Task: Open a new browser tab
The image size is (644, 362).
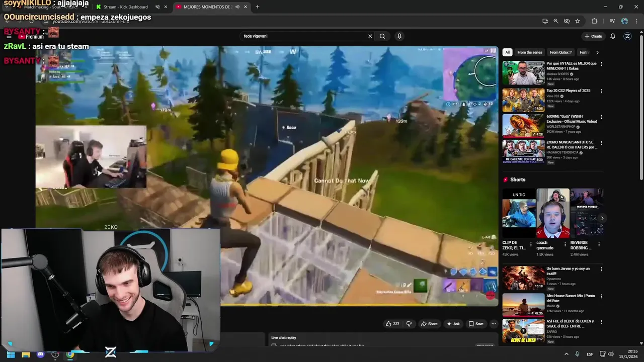Action: click(x=258, y=7)
